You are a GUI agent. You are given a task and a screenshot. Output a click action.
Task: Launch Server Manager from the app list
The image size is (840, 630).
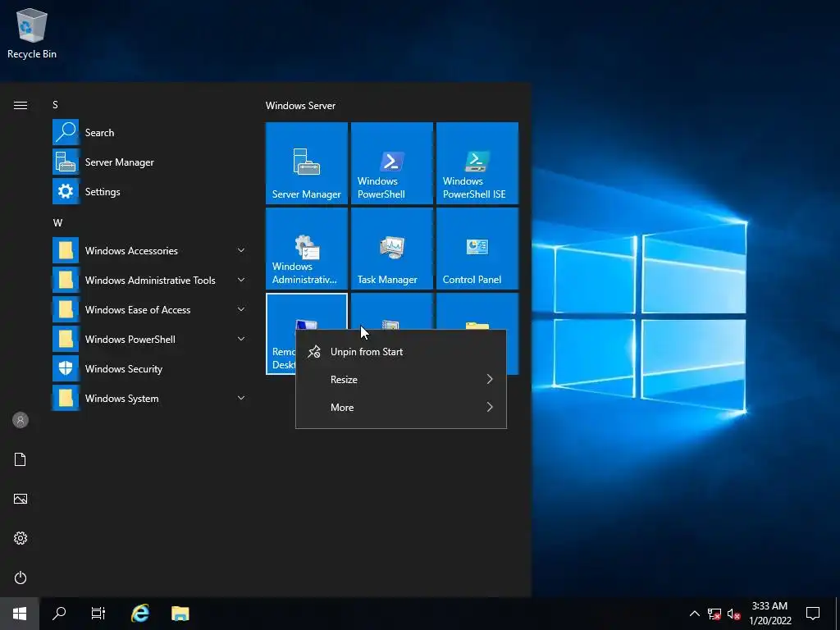149,162
